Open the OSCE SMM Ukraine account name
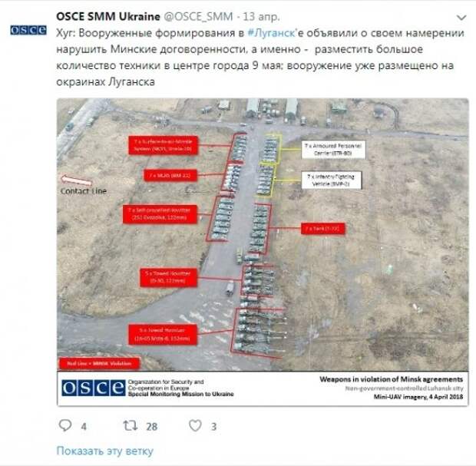The height and width of the screenshot is (466, 476). (108, 16)
